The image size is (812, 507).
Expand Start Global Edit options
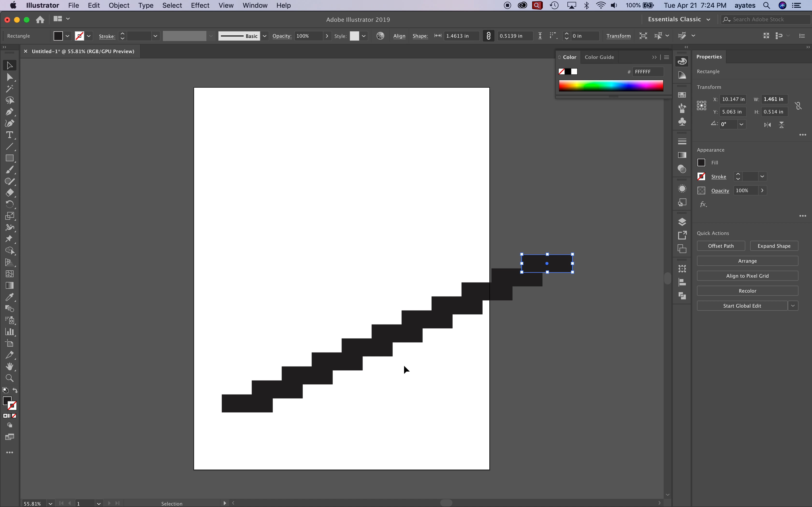pos(793,305)
